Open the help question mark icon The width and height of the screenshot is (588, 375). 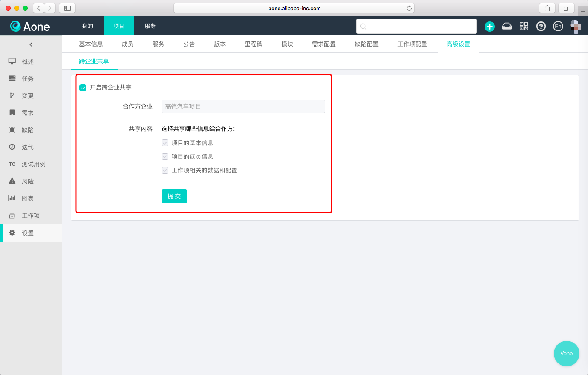pyautogui.click(x=541, y=26)
